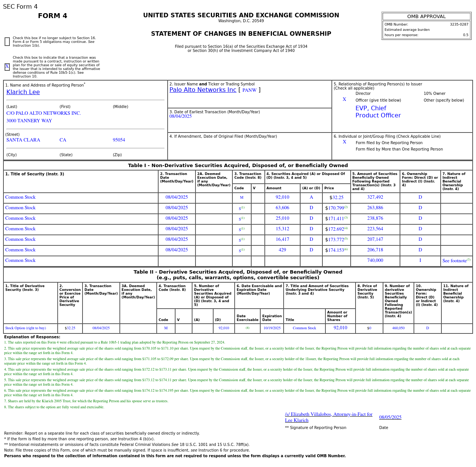
Task: Select the 238,876 owned amount
Action: point(375,218)
